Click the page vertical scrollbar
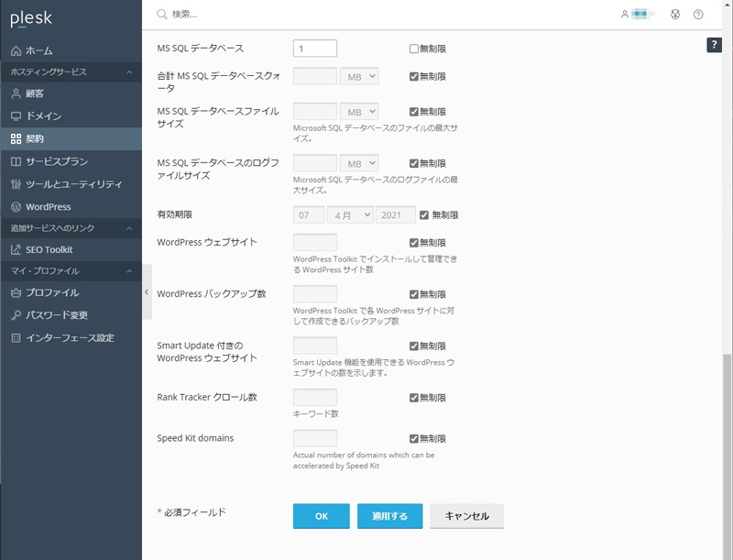The width and height of the screenshot is (733, 560). [728, 456]
